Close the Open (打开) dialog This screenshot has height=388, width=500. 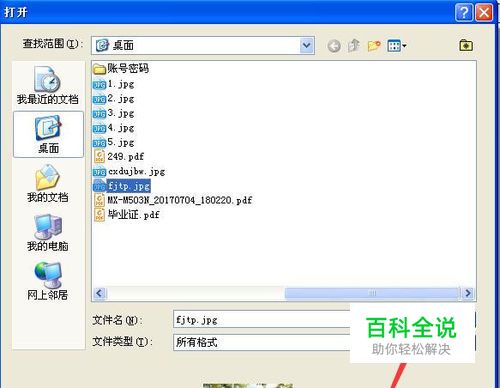pyautogui.click(x=484, y=13)
